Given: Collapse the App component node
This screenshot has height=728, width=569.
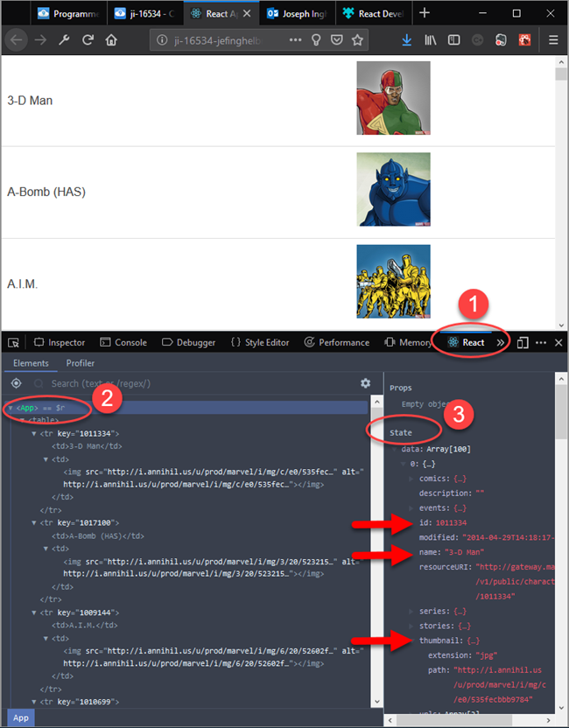Looking at the screenshot, I should pos(11,408).
